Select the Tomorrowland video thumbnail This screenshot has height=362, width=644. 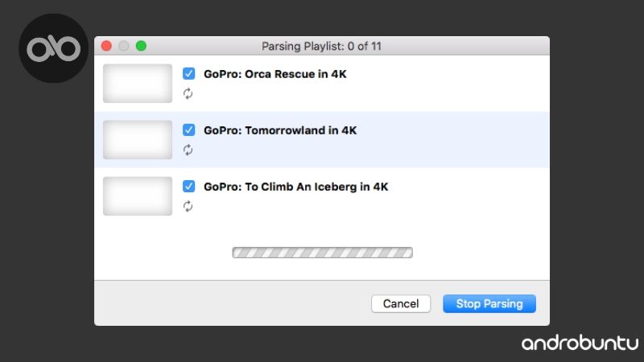coord(138,139)
